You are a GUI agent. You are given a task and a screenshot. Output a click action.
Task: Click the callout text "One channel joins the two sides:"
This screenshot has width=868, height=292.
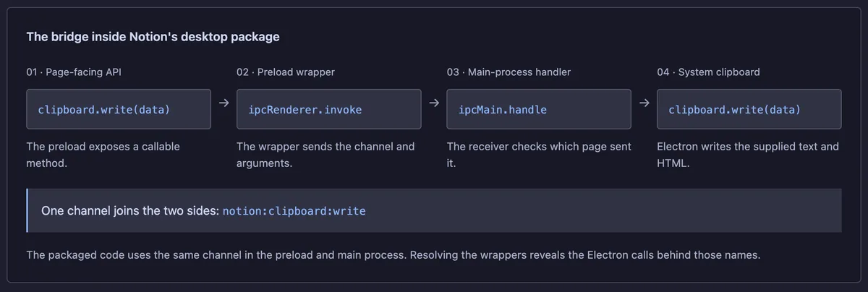click(130, 211)
